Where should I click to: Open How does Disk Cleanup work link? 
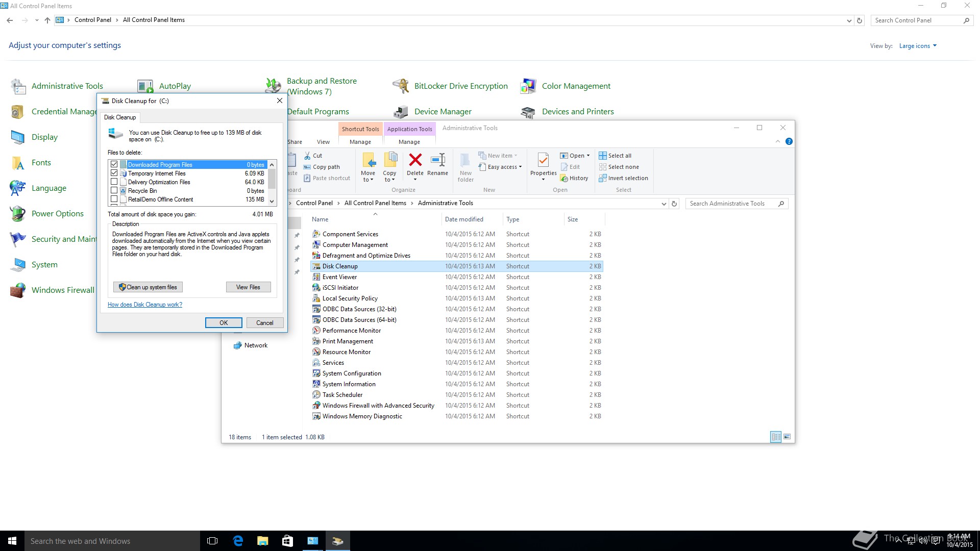pos(145,305)
